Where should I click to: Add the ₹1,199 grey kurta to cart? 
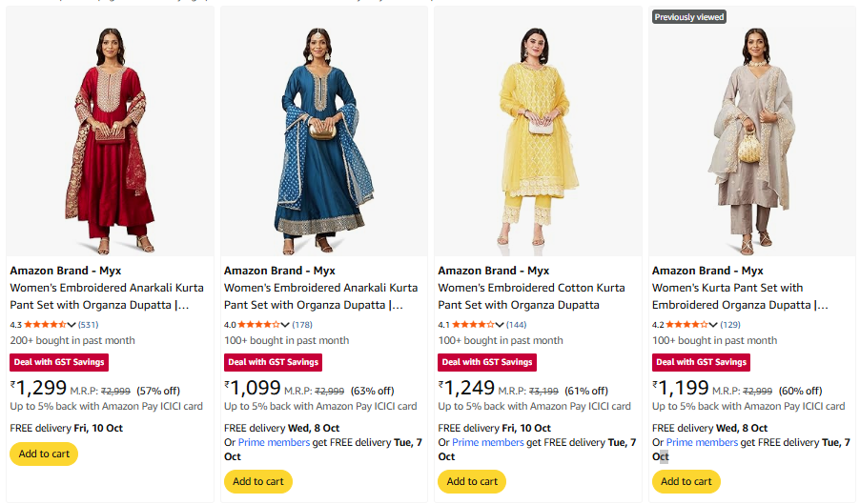(686, 481)
